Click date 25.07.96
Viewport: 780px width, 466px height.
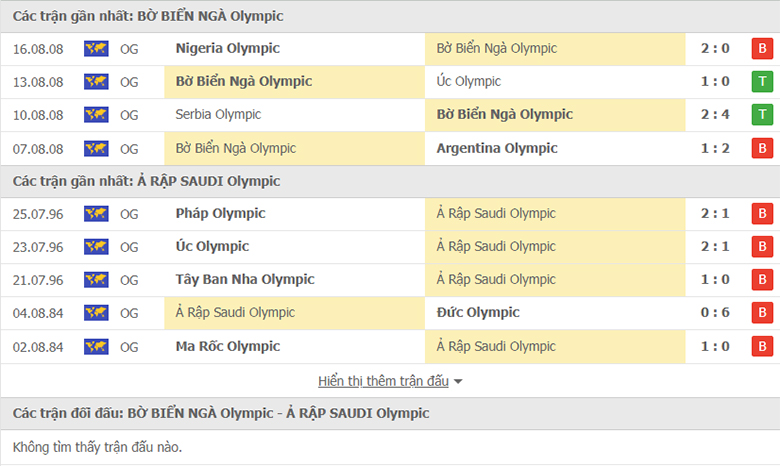(x=38, y=214)
